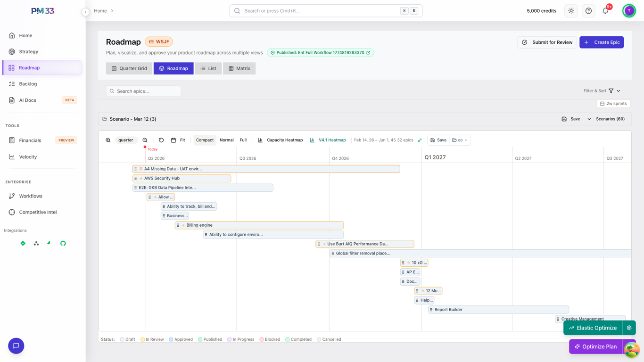Open the folder dropdown showing 60

point(460,140)
